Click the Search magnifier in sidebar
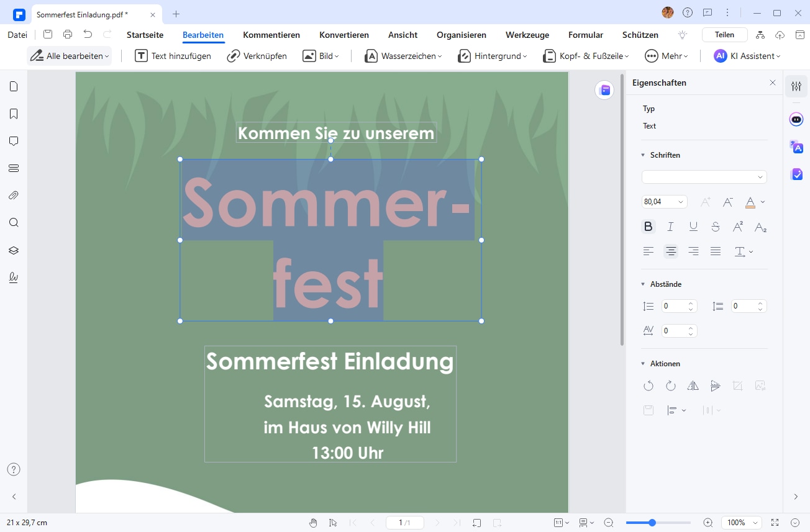The image size is (810, 532). click(14, 223)
